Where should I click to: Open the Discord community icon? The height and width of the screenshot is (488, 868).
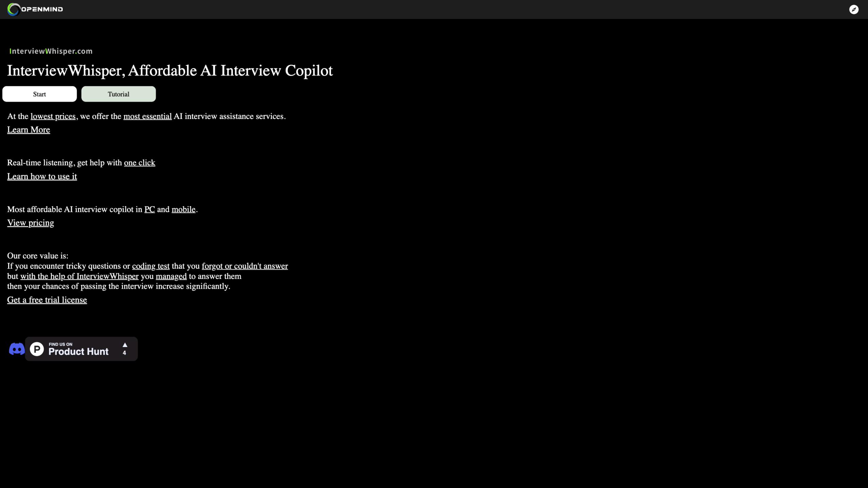coord(17,349)
